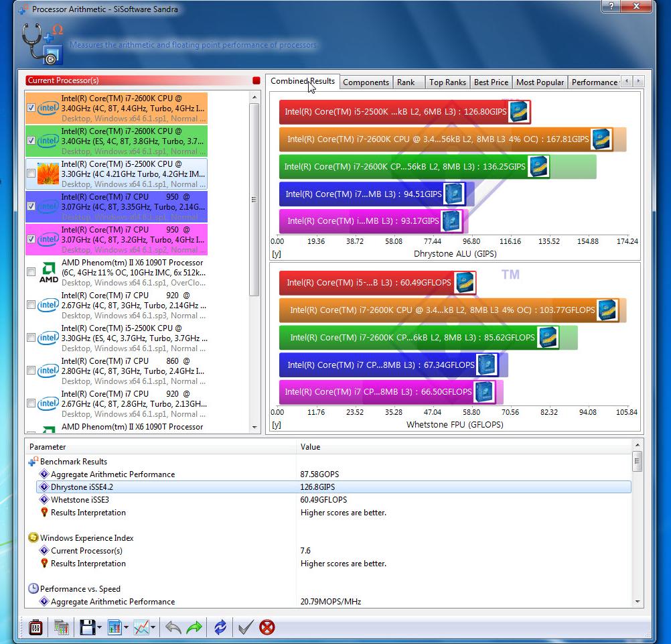This screenshot has height=644, width=671.
Task: Open the line graph icon dropdown arrow
Action: (x=153, y=628)
